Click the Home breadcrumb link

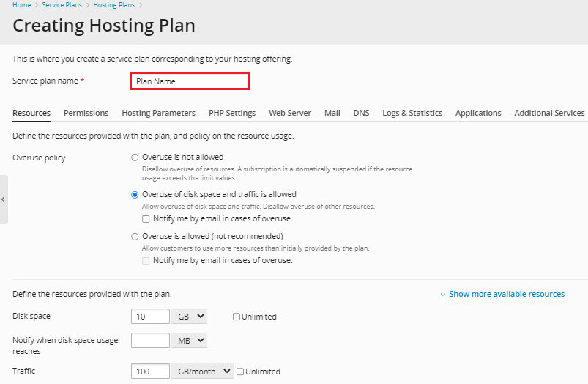coord(21,5)
